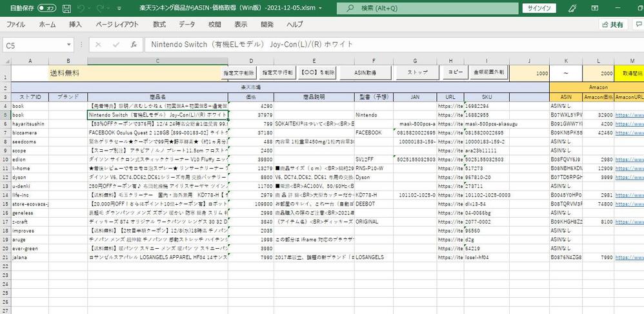Click the SV12FF model number cell
Screen dimensions: 644x314
tap(374, 160)
